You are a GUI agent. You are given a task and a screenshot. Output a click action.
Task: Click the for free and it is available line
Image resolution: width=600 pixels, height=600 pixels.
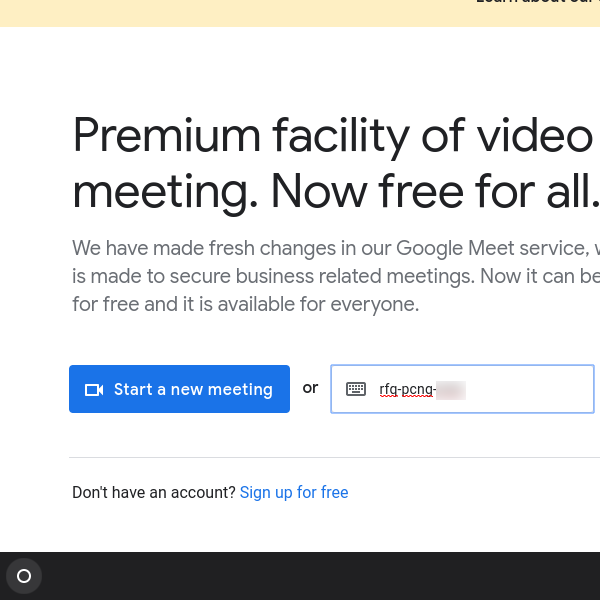[x=245, y=304]
